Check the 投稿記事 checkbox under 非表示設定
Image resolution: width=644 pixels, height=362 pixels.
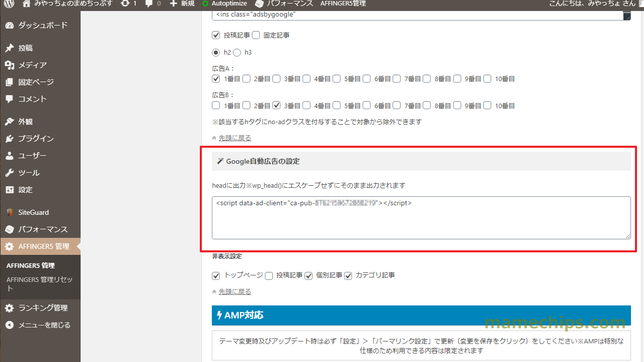269,275
